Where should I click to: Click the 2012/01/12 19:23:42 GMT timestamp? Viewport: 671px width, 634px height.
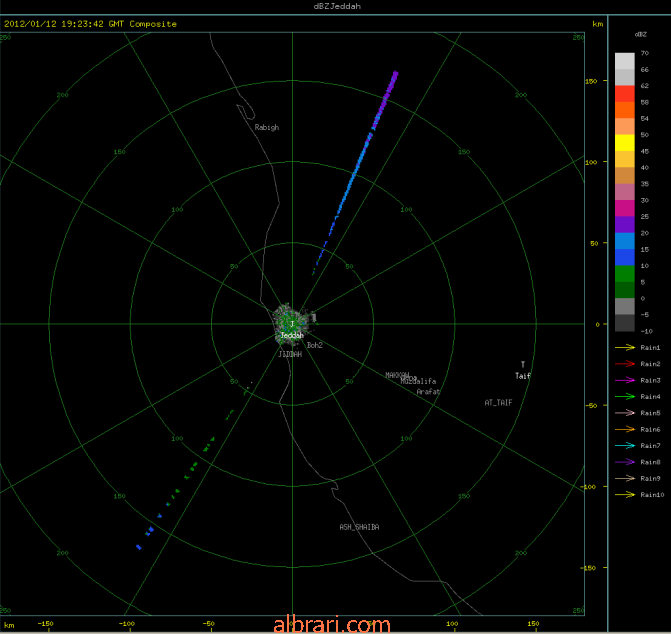click(x=64, y=24)
